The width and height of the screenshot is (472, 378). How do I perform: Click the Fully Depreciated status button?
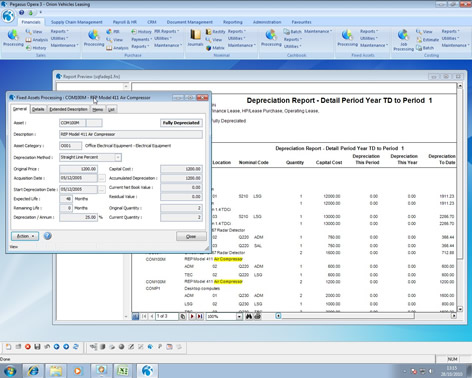click(181, 123)
